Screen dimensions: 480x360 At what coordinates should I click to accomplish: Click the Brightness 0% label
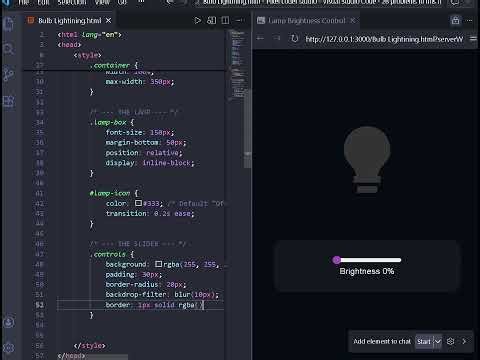367,271
